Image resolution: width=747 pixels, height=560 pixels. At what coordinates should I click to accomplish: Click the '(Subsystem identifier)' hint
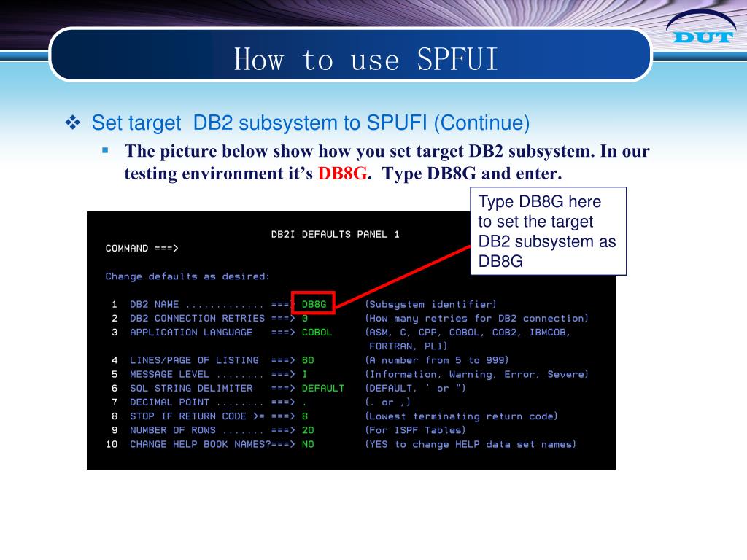point(430,304)
